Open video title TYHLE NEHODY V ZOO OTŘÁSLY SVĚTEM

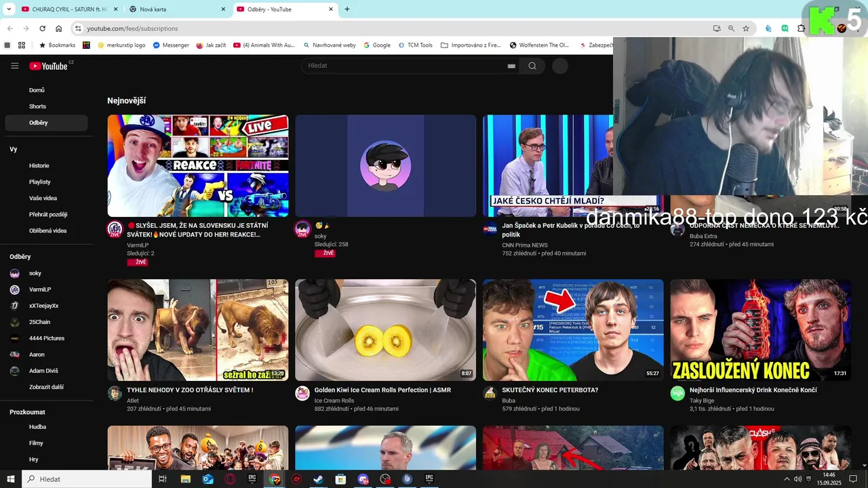click(190, 390)
